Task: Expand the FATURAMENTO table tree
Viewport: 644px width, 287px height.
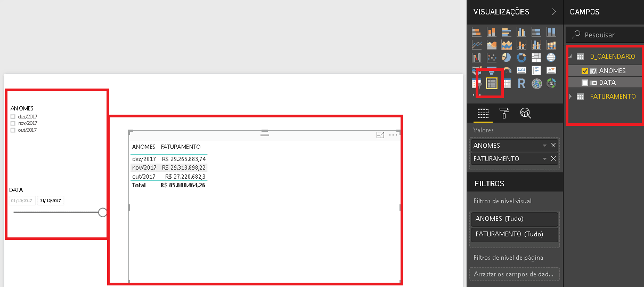Action: tap(570, 97)
